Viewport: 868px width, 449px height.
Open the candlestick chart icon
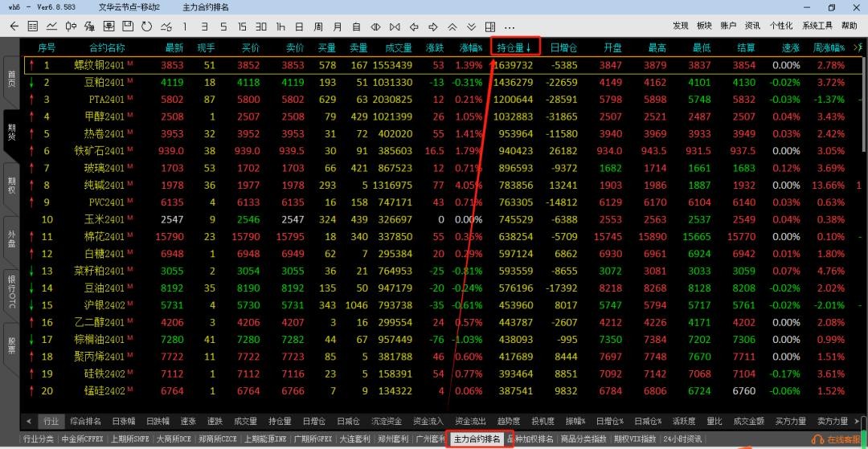tap(72, 27)
